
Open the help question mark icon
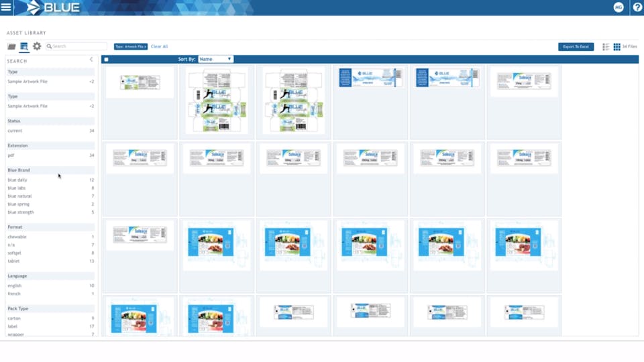click(x=637, y=7)
